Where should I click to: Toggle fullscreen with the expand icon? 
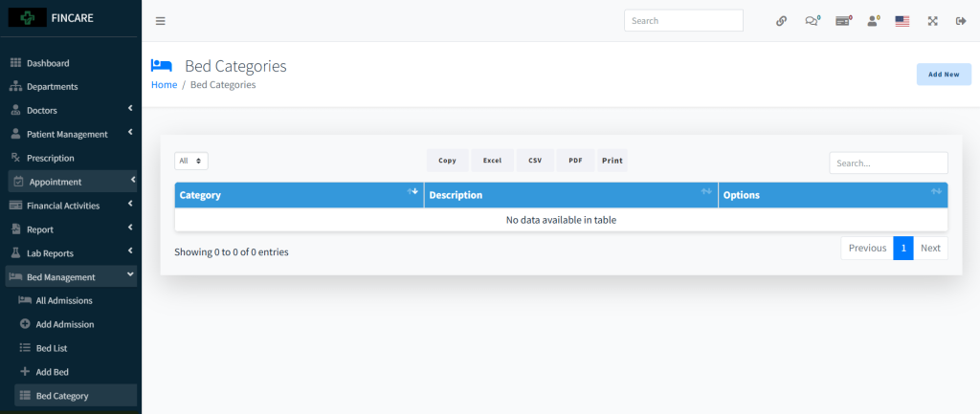click(932, 21)
